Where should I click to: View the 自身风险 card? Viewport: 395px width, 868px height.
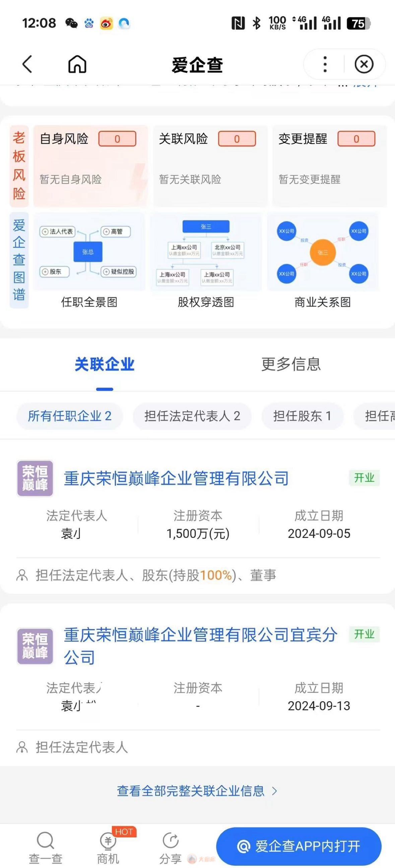90,165
